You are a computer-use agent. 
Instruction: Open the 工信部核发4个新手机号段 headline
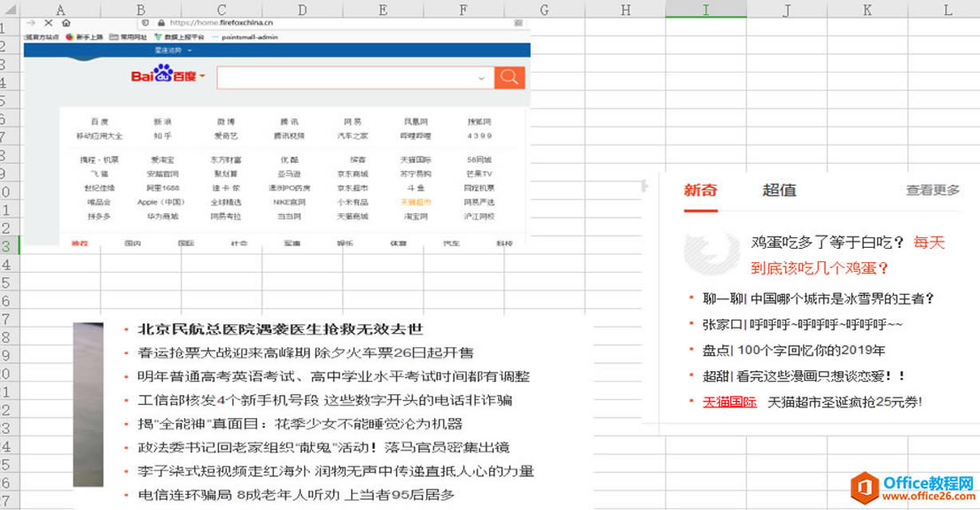325,400
